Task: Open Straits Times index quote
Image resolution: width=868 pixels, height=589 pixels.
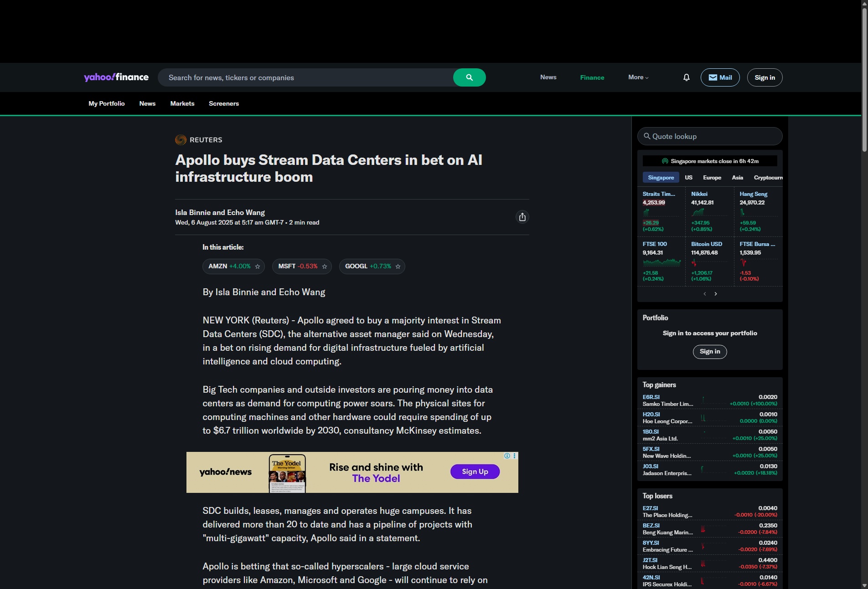Action: [x=659, y=194]
